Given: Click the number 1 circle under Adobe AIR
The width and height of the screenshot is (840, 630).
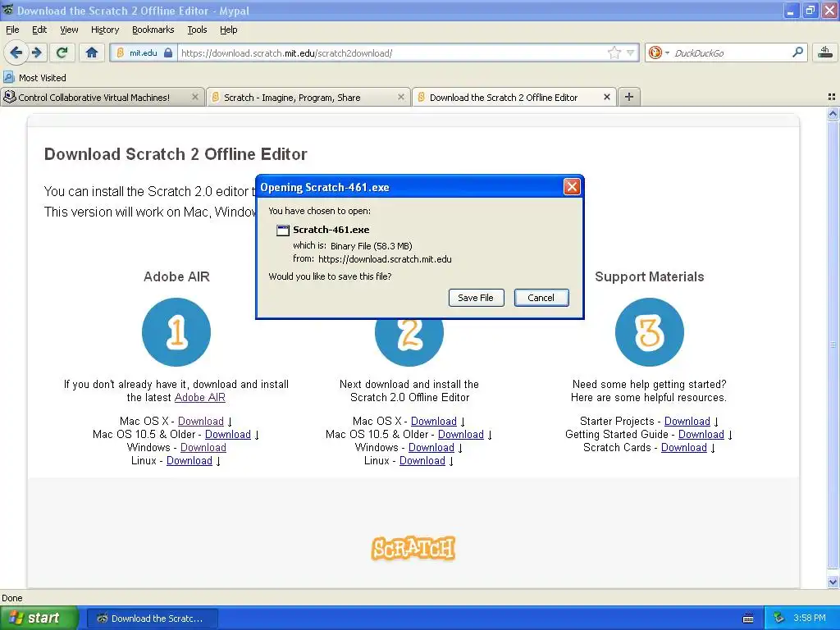Looking at the screenshot, I should pos(176,332).
